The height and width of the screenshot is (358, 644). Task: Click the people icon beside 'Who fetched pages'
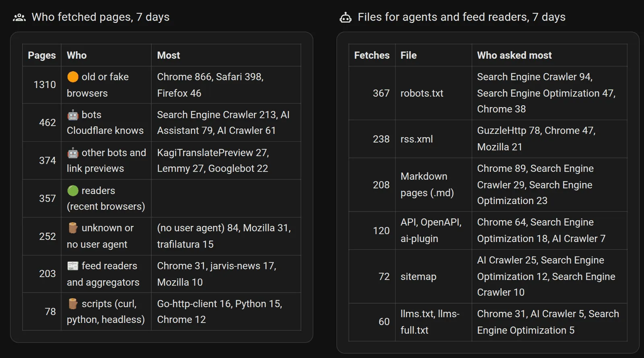pos(19,17)
